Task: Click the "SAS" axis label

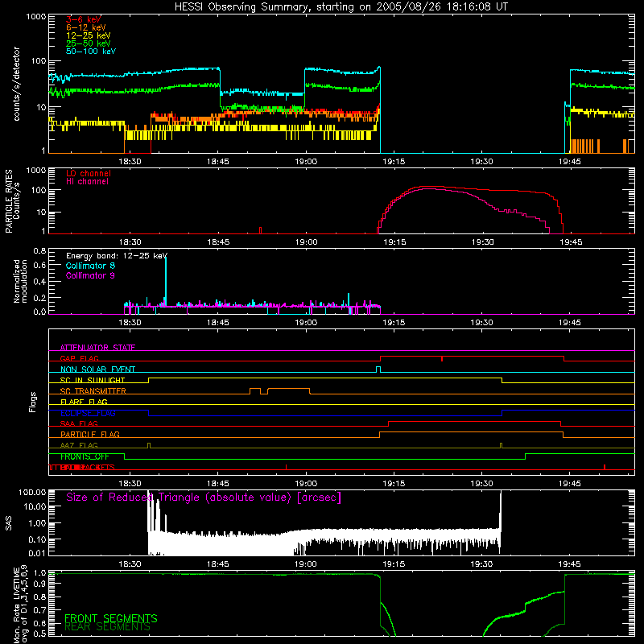Action: point(9,523)
